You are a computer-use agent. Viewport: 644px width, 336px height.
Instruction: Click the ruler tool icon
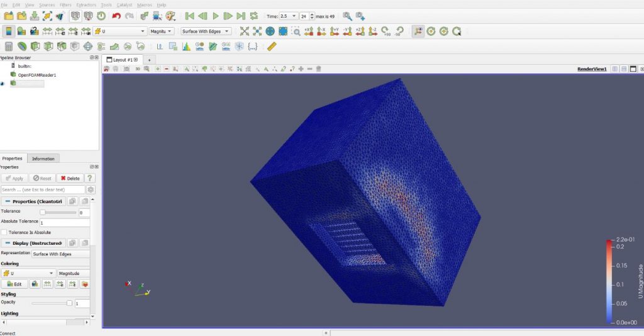(272, 47)
